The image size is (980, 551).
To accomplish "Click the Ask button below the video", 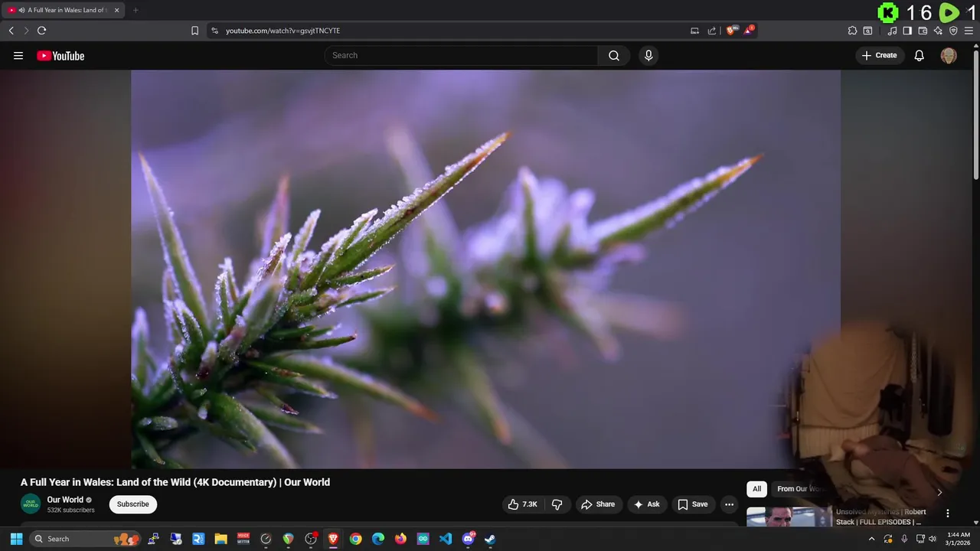I will pyautogui.click(x=647, y=504).
